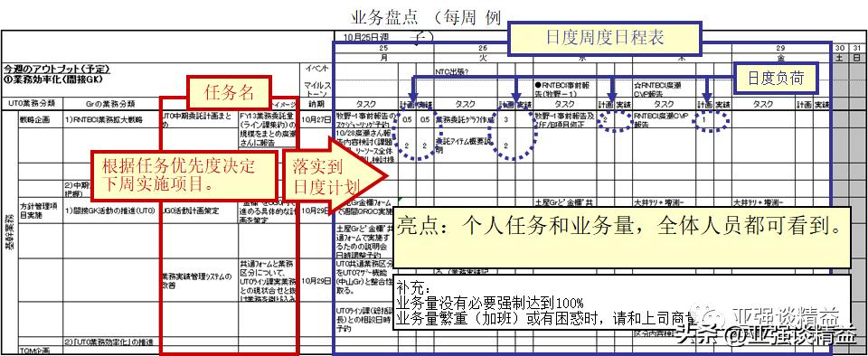Click Friday's 'タスク' column header
The image size is (868, 356).
[x=763, y=103]
